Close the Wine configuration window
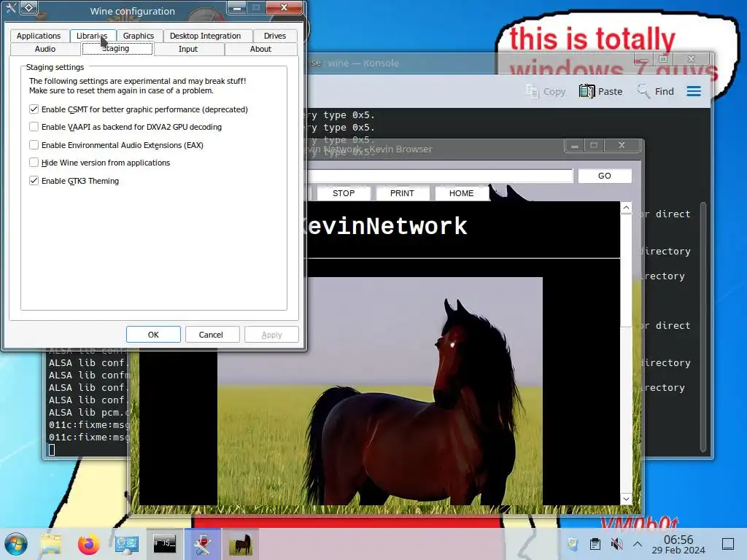747x560 pixels. pos(284,7)
